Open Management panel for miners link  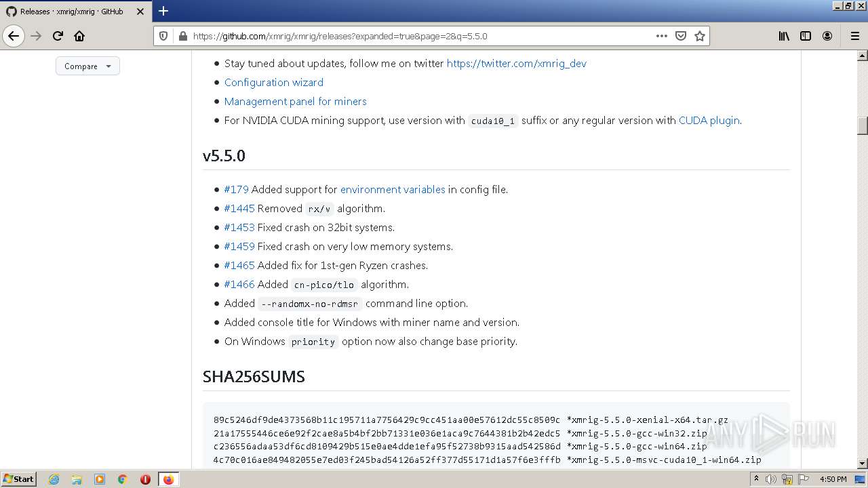295,101
